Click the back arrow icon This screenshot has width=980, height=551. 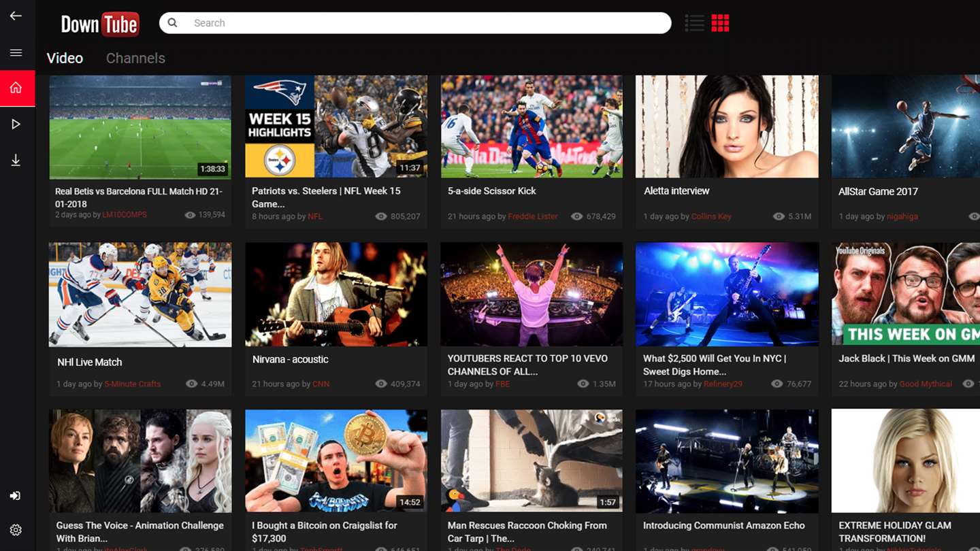click(x=16, y=16)
